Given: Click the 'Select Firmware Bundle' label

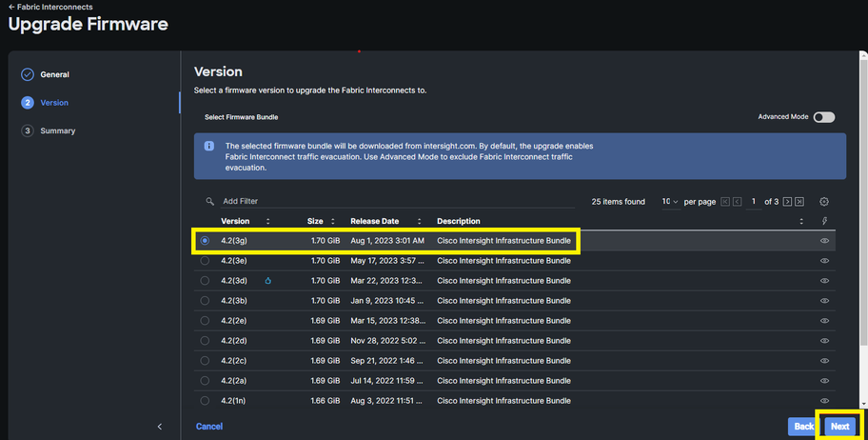Looking at the screenshot, I should 242,117.
